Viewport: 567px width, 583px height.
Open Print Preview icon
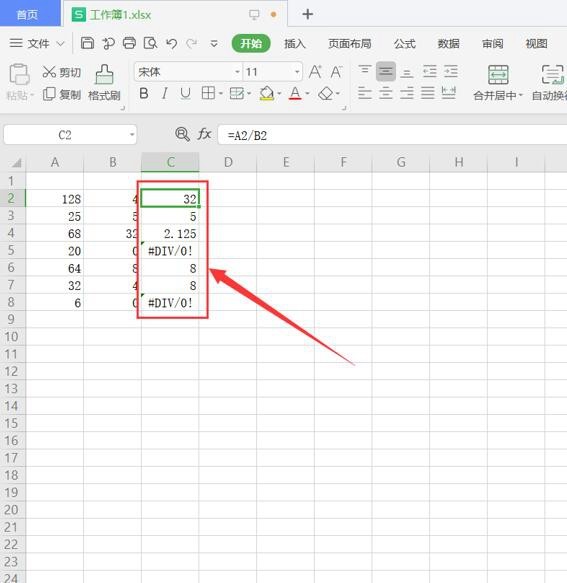[x=150, y=44]
